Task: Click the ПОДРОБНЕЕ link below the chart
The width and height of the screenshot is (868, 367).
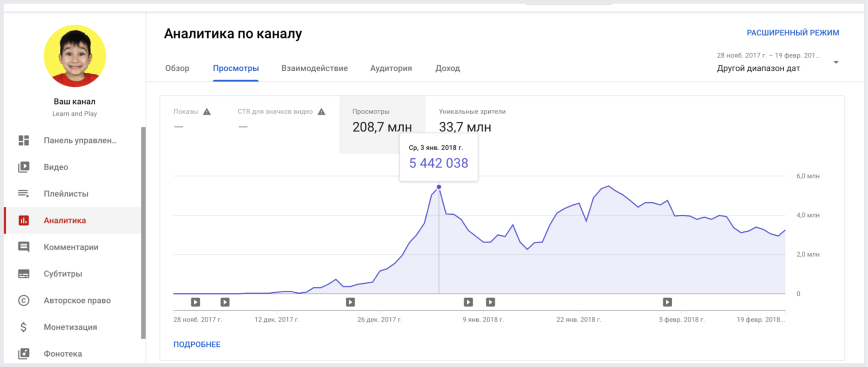Action: click(197, 344)
